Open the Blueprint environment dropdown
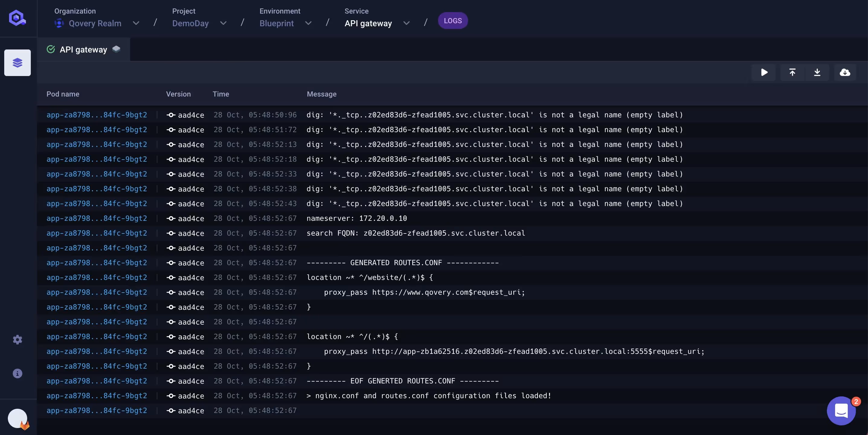 308,24
